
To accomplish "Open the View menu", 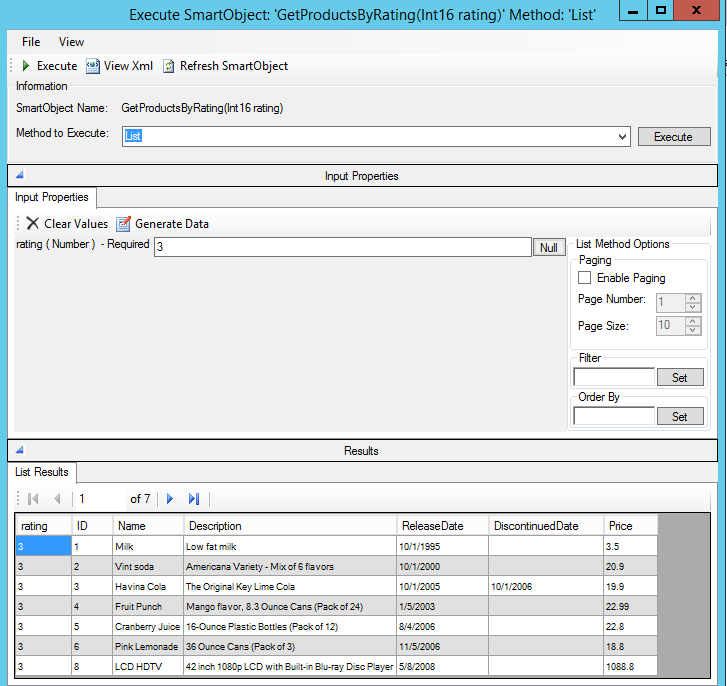I will pyautogui.click(x=71, y=42).
